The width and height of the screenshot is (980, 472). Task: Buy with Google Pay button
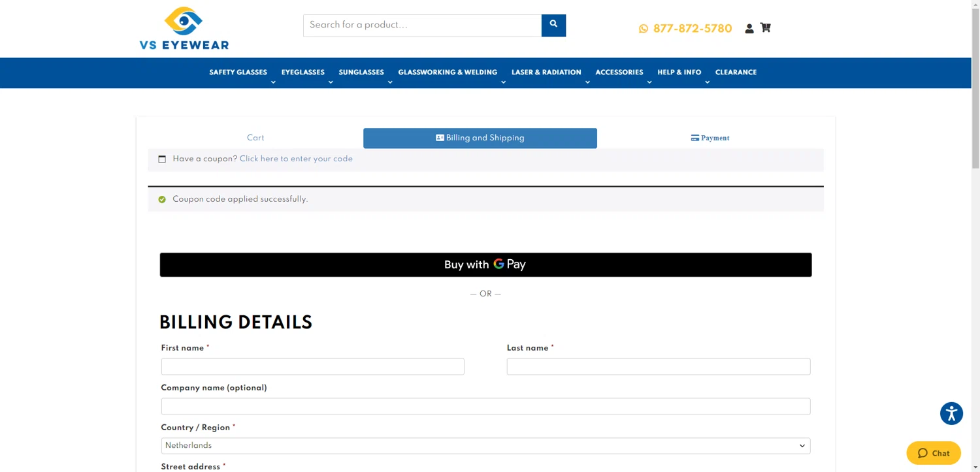[x=485, y=264]
